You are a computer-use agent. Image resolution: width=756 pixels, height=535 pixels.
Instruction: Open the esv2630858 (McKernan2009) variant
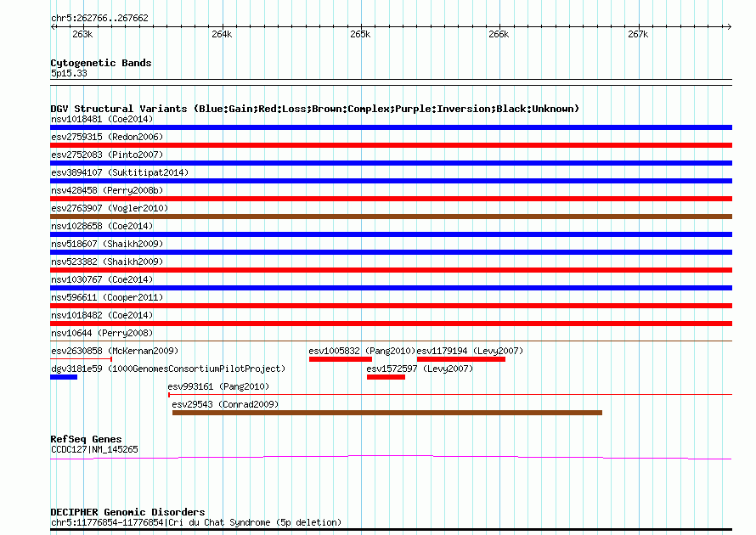click(x=115, y=352)
